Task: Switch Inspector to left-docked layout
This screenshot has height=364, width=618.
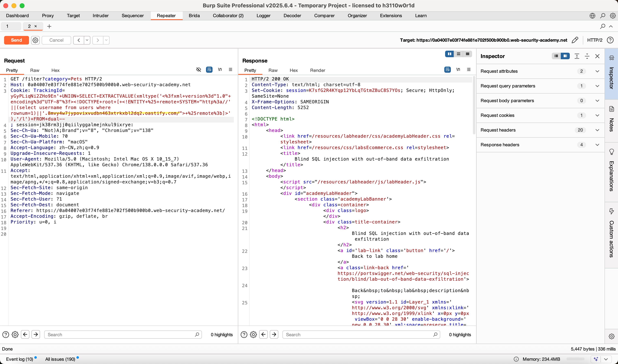Action: point(556,56)
